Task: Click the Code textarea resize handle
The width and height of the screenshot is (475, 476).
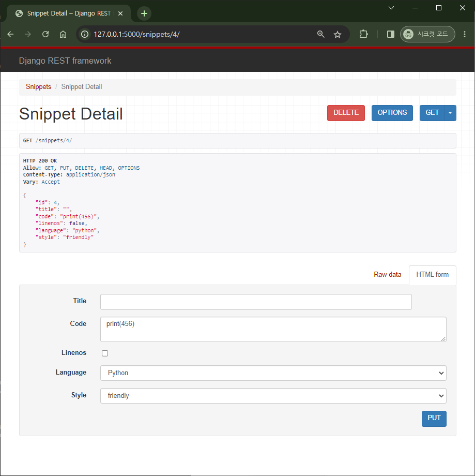Action: [443, 339]
